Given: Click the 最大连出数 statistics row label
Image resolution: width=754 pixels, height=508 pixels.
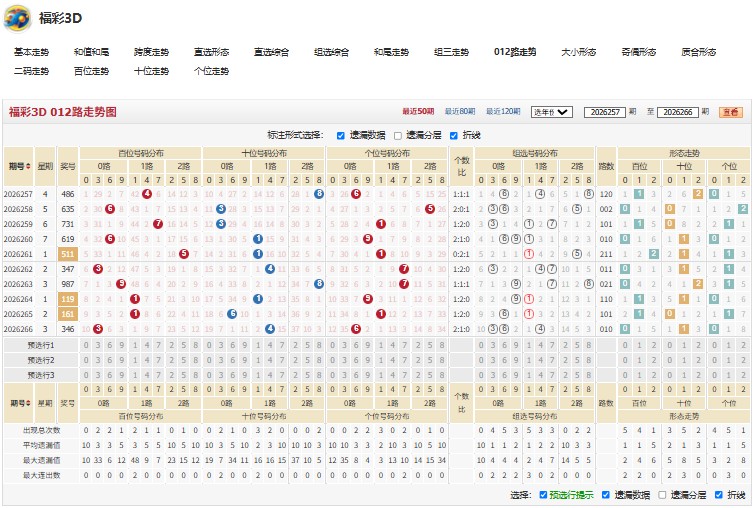Looking at the screenshot, I should point(42,475).
